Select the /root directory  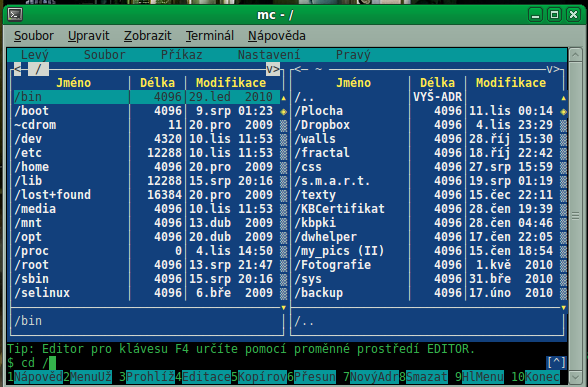pyautogui.click(x=147, y=265)
